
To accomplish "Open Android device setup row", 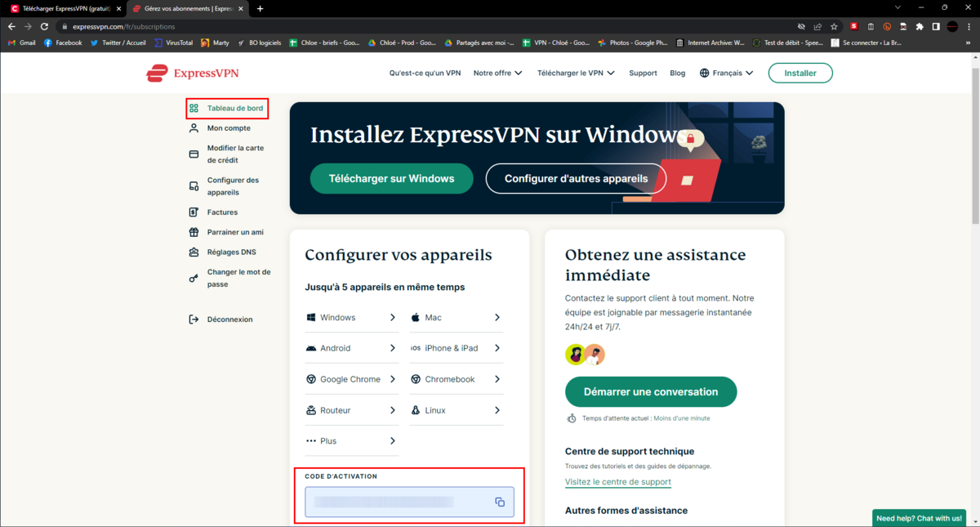I will 351,348.
